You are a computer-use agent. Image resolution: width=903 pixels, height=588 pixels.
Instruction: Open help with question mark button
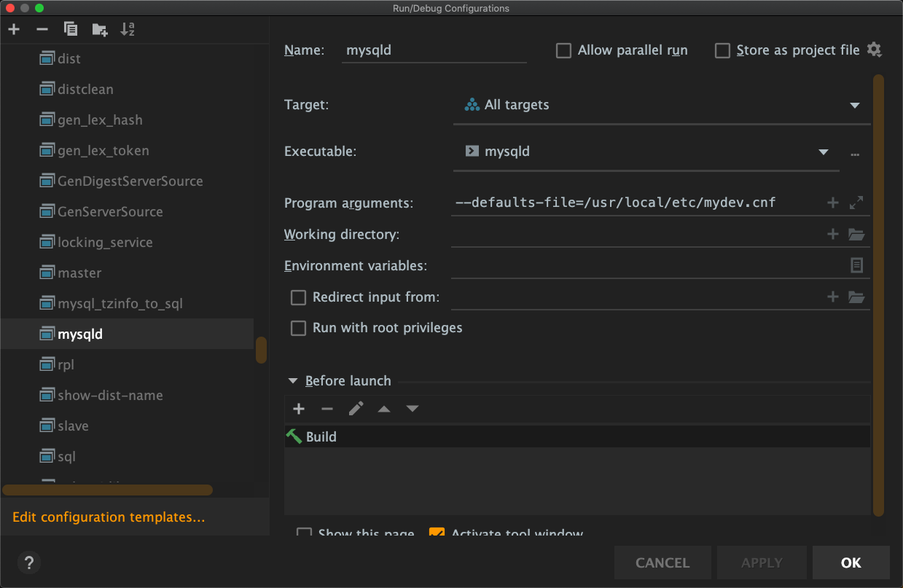[29, 562]
